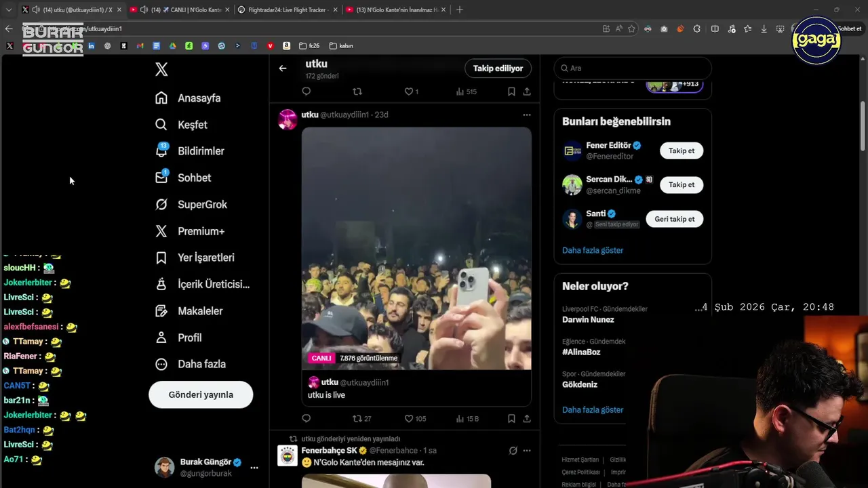Open the kalsın bookmarks folder
Image resolution: width=868 pixels, height=488 pixels.
pyautogui.click(x=341, y=46)
